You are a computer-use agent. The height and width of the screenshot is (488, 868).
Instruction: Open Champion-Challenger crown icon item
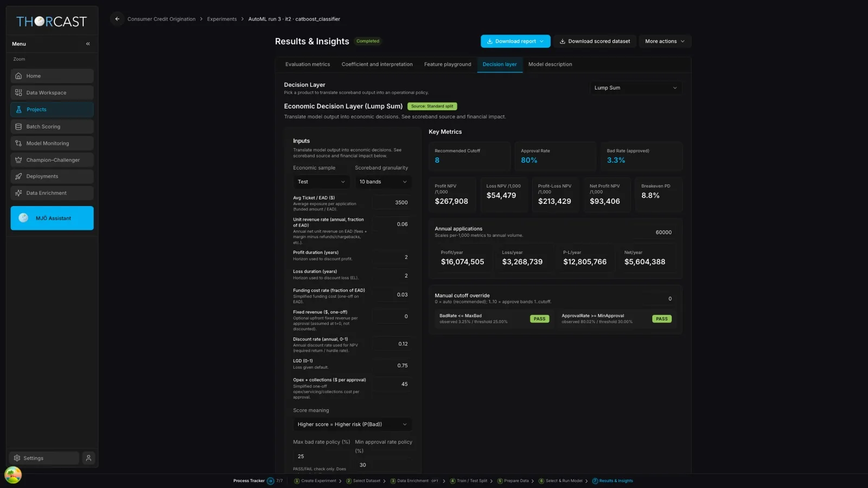[x=52, y=160]
